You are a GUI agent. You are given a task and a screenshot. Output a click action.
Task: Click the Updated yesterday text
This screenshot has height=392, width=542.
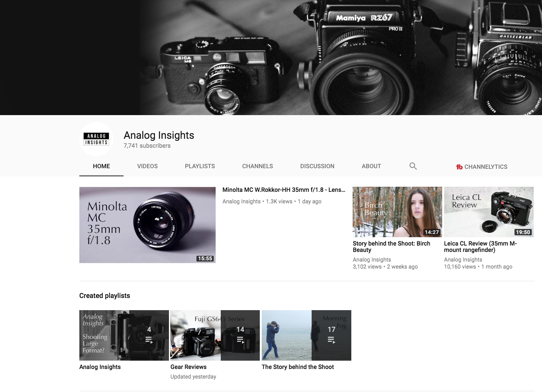[193, 377]
